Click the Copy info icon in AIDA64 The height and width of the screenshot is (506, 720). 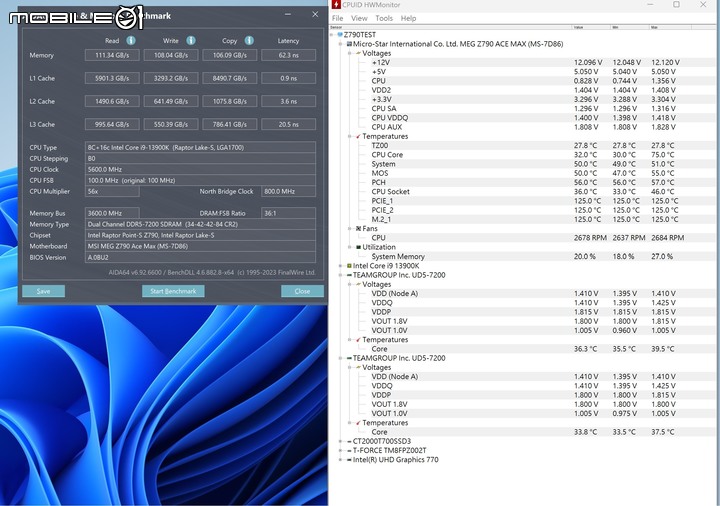pyautogui.click(x=249, y=40)
